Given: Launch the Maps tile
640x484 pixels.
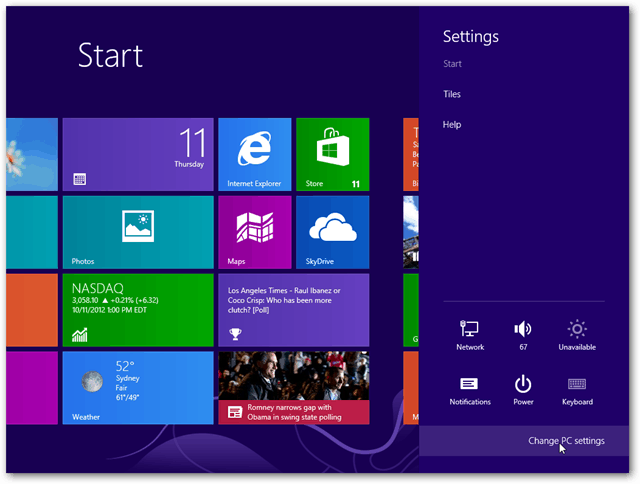Looking at the screenshot, I should point(255,232).
